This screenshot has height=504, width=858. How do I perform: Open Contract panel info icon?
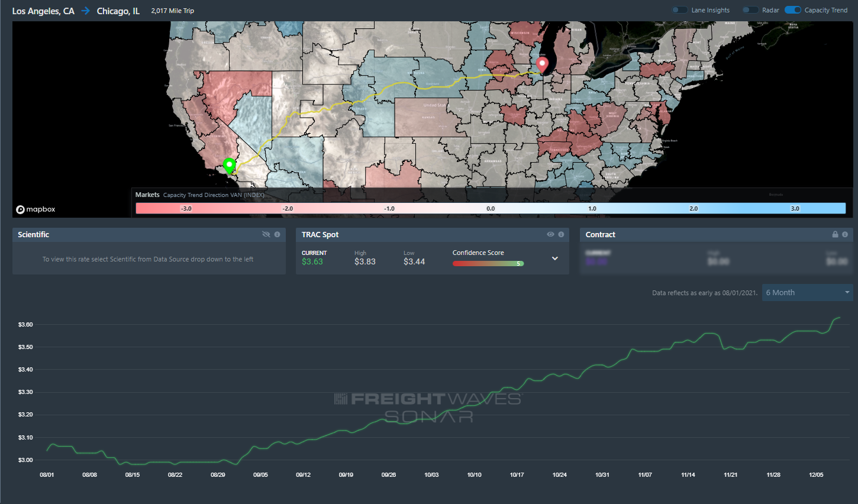click(845, 235)
